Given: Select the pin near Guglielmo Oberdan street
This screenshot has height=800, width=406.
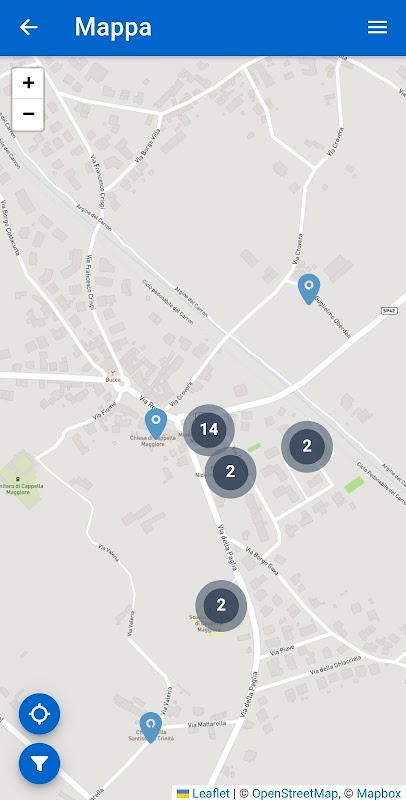Looking at the screenshot, I should (309, 289).
